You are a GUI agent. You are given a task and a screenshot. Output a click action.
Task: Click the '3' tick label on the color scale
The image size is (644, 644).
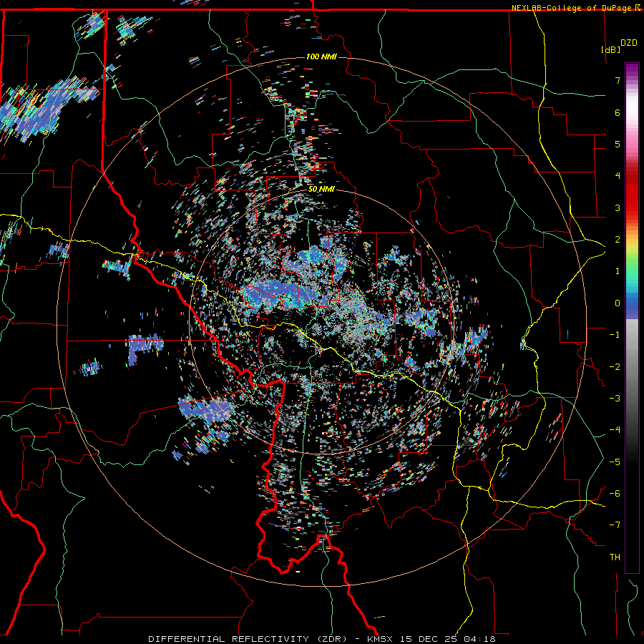[618, 208]
